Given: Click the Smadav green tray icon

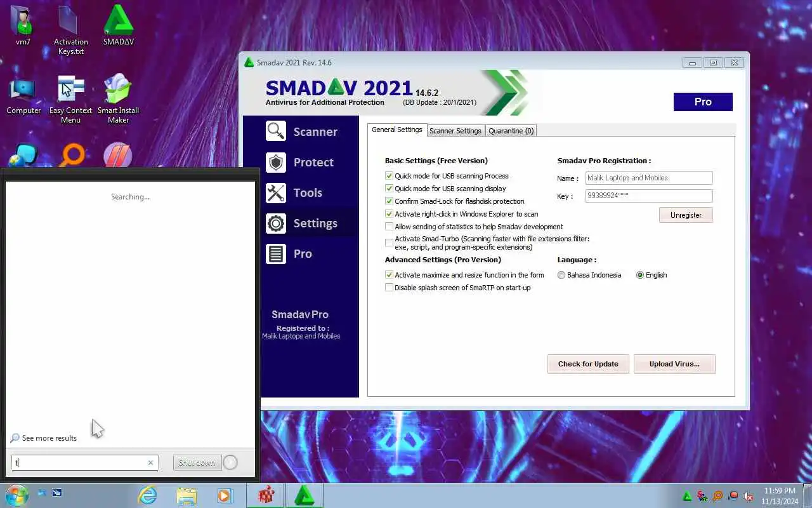Looking at the screenshot, I should [687, 496].
